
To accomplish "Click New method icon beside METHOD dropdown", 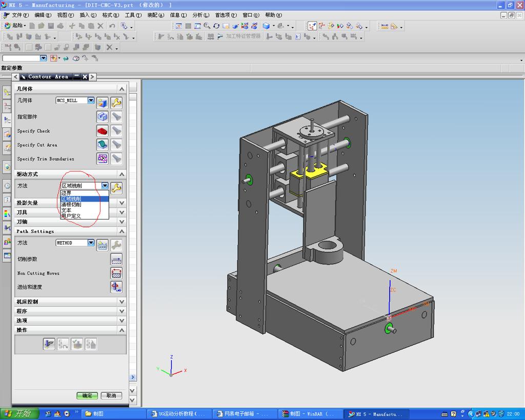I will coord(103,245).
